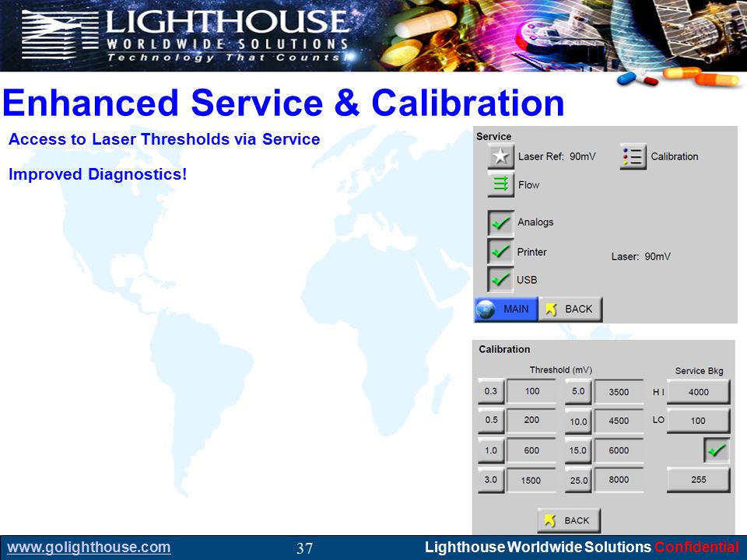Select the 3.0 channel size button
747x560 pixels.
[x=491, y=480]
